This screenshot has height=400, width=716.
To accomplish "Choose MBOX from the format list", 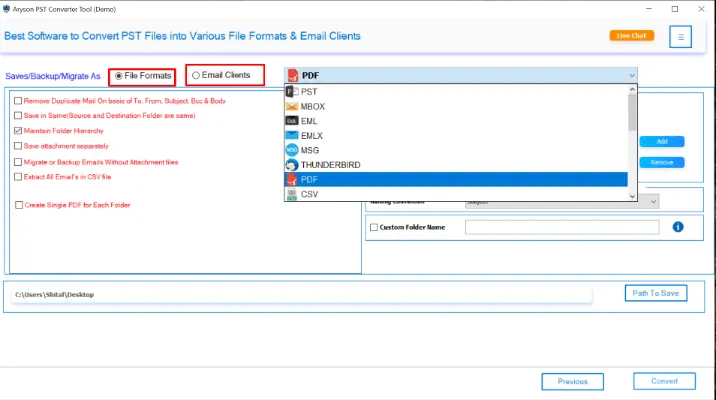I will tap(456, 106).
